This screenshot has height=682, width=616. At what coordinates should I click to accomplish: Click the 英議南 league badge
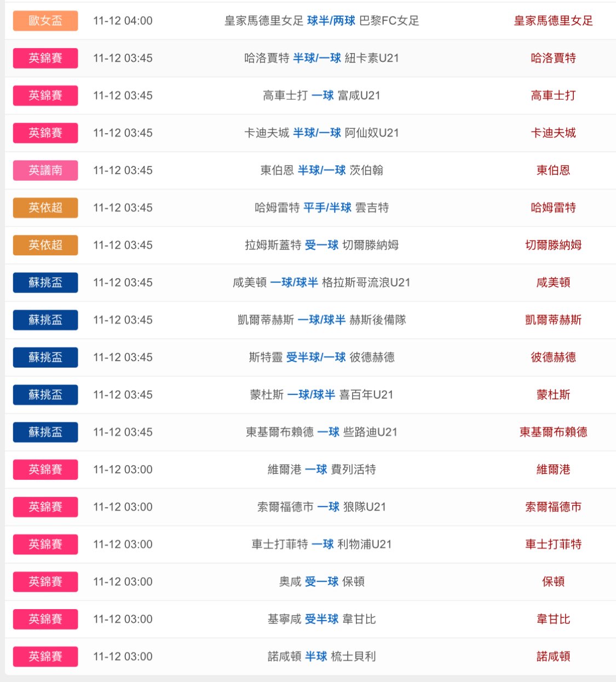pyautogui.click(x=45, y=170)
